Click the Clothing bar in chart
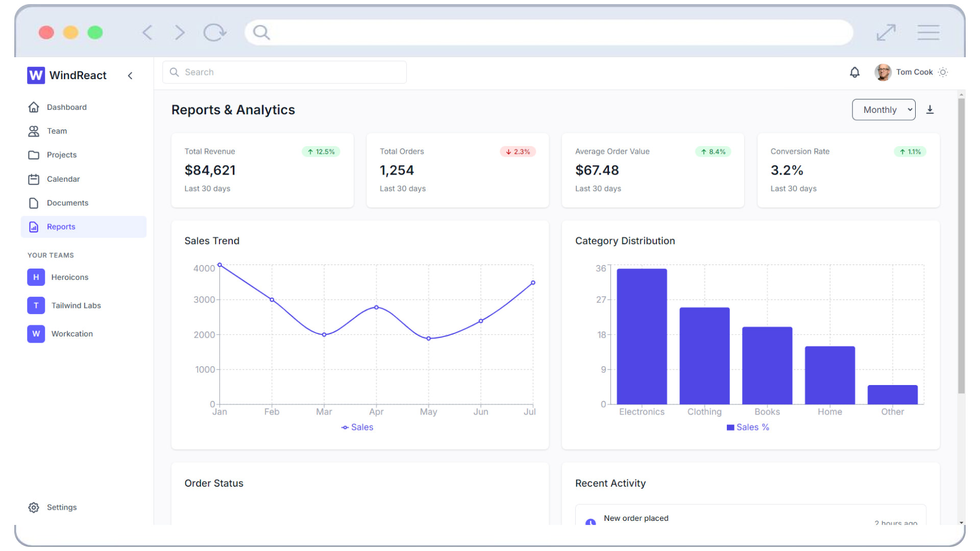The image size is (980, 551). [x=704, y=356]
